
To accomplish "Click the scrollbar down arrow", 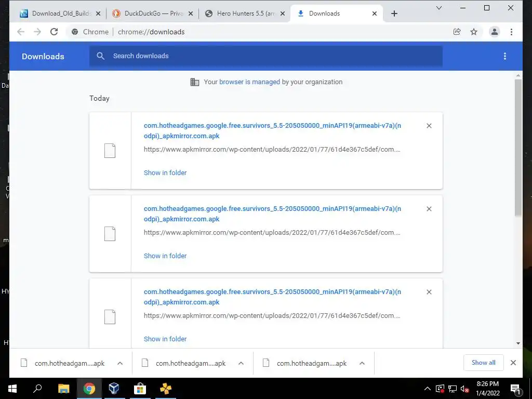I will pyautogui.click(x=518, y=343).
